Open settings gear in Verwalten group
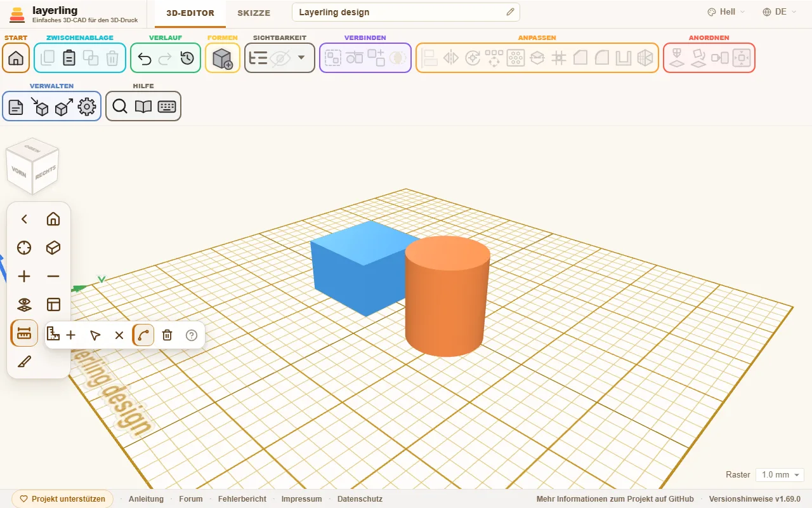812x508 pixels. (87, 107)
